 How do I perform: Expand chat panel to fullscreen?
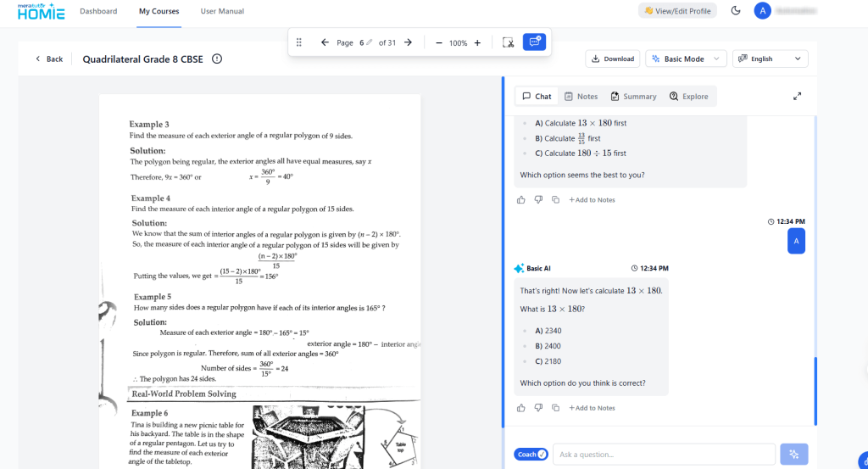(x=797, y=97)
